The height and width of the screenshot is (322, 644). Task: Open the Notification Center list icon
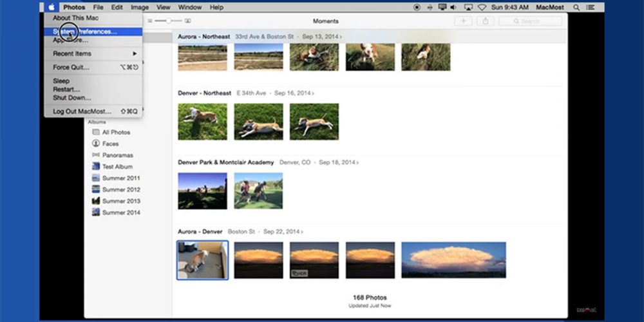point(591,7)
